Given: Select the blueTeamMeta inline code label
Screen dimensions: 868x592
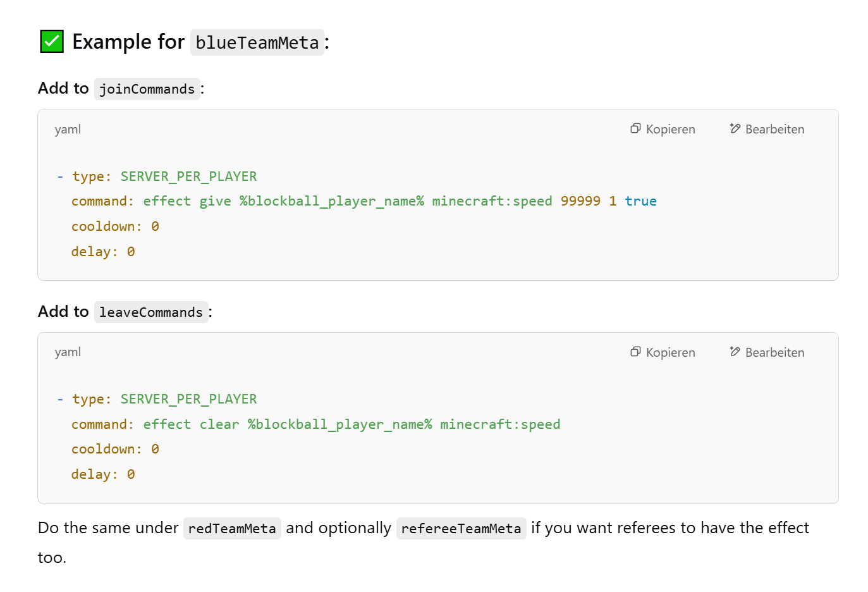Looking at the screenshot, I should coord(257,42).
